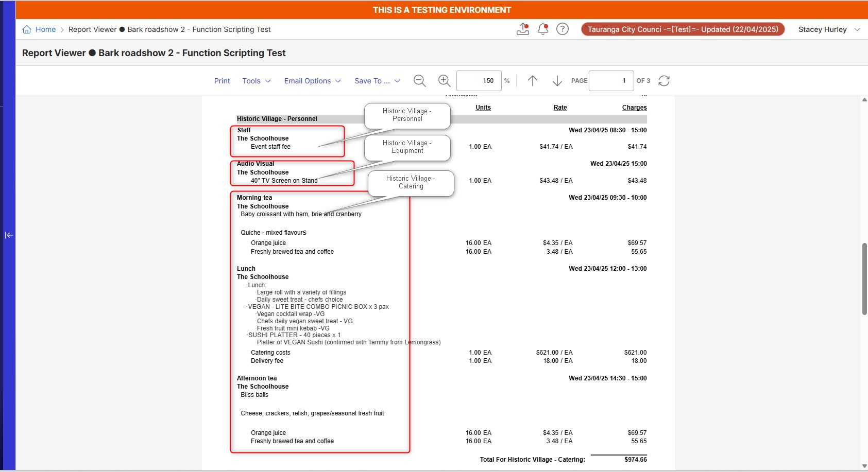This screenshot has height=472, width=868.
Task: Click the page number input field
Action: [611, 81]
